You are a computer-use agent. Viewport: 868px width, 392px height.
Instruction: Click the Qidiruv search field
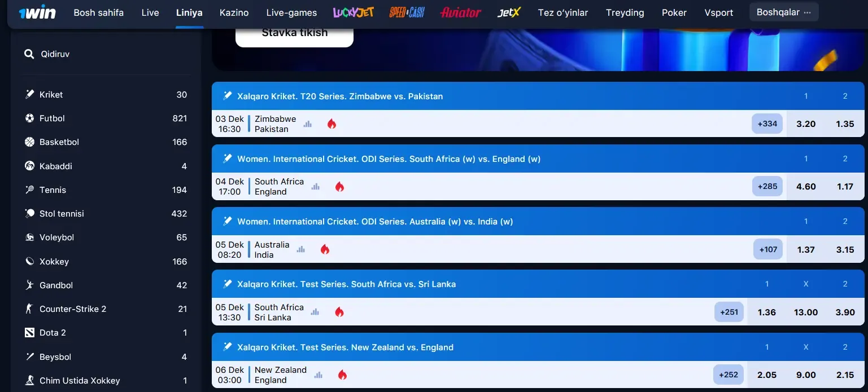pyautogui.click(x=107, y=54)
